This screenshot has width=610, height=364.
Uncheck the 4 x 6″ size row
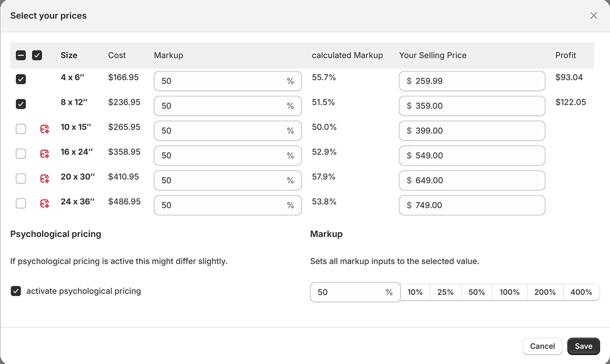(21, 80)
